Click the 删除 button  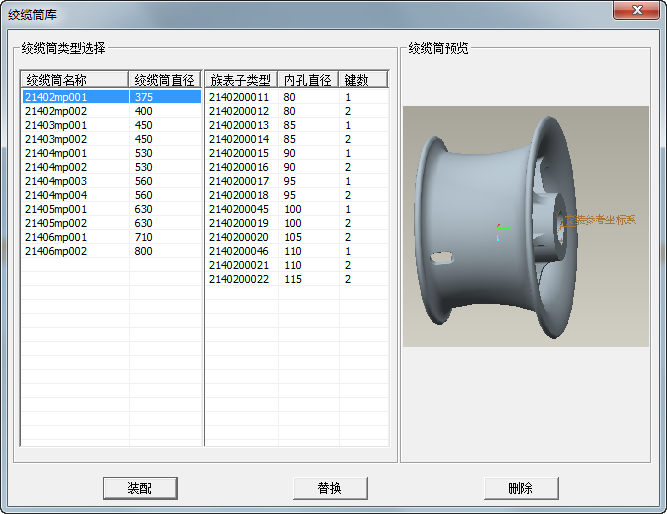[x=520, y=488]
